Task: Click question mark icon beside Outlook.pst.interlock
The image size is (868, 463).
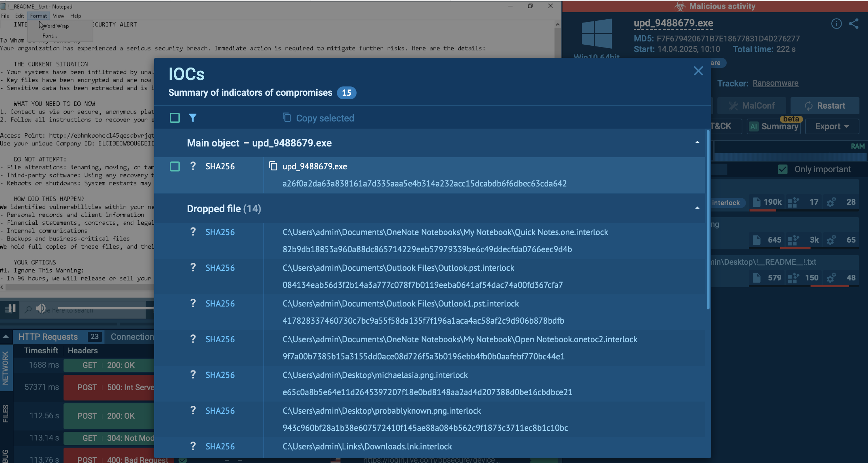Action: (193, 268)
